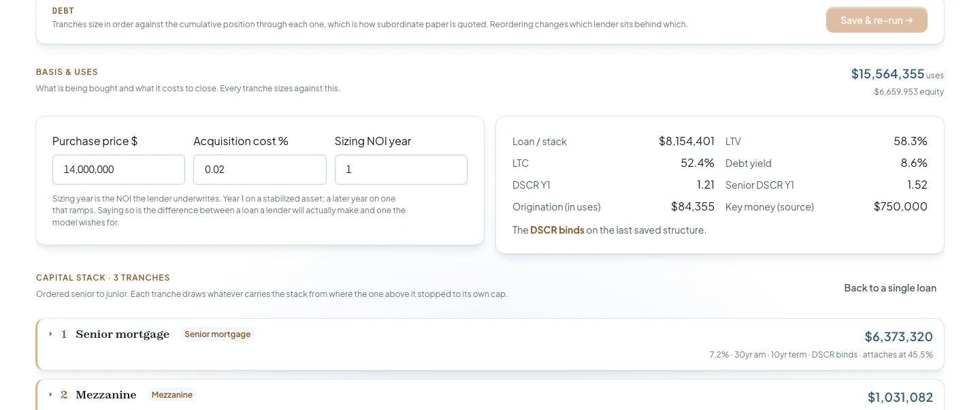Select the Mezzanine tranche title
The image size is (980, 410).
(x=106, y=395)
